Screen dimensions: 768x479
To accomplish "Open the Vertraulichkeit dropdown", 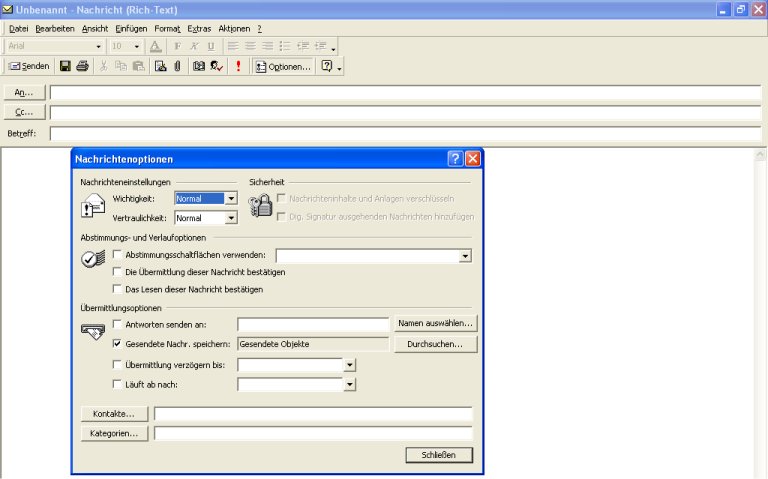I will pos(231,218).
